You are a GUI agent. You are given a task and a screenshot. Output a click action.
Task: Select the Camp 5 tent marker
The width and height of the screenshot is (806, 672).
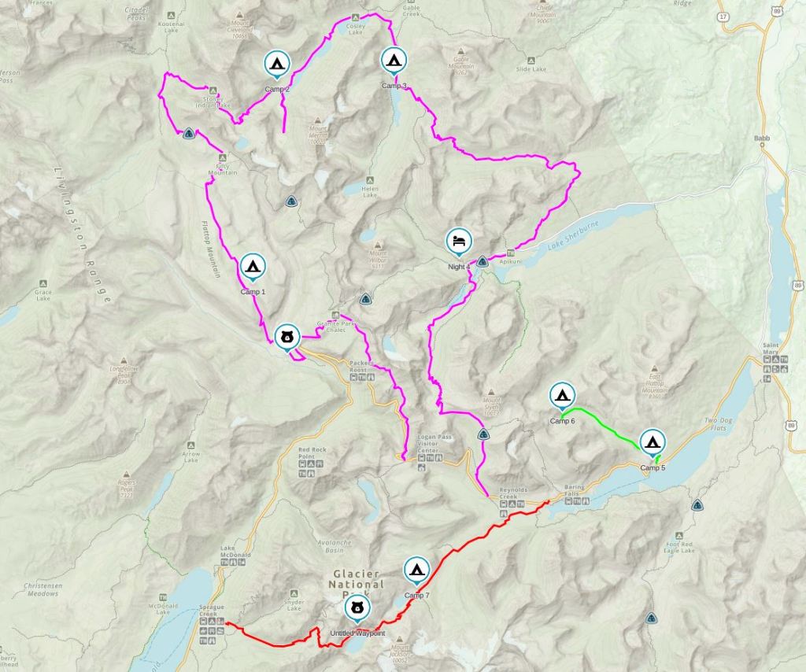pyautogui.click(x=653, y=443)
